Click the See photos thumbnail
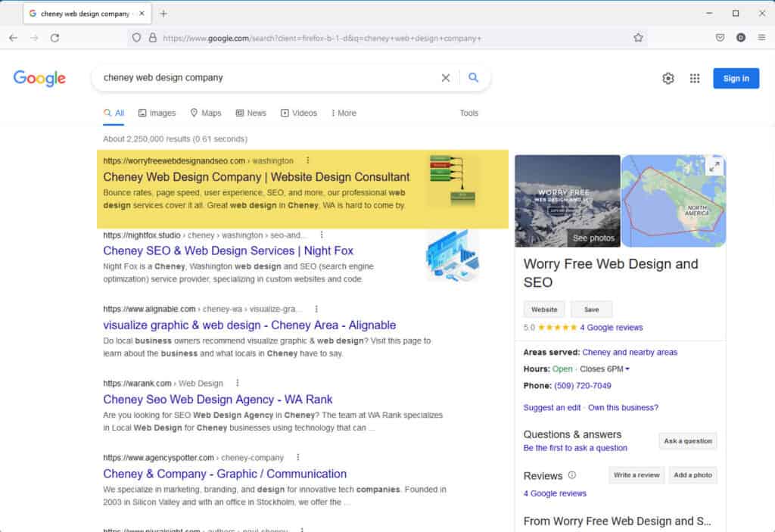The height and width of the screenshot is (532, 775). [x=568, y=201]
